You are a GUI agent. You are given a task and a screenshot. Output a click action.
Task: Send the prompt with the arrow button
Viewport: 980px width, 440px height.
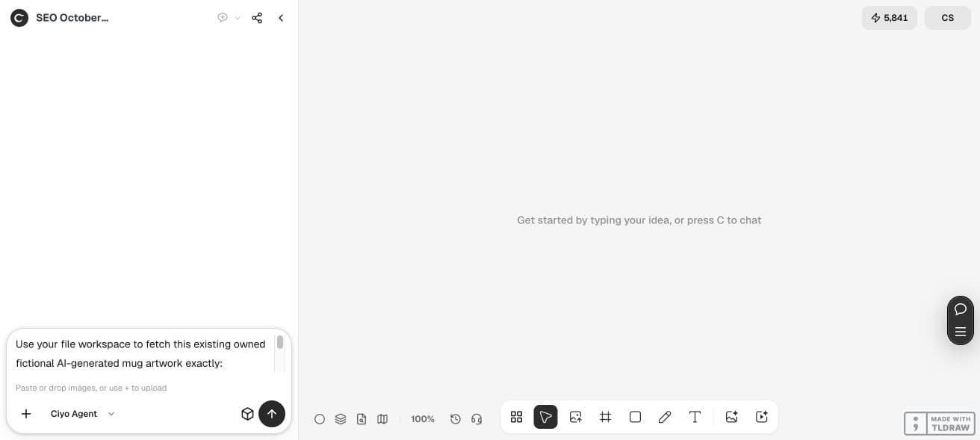272,414
